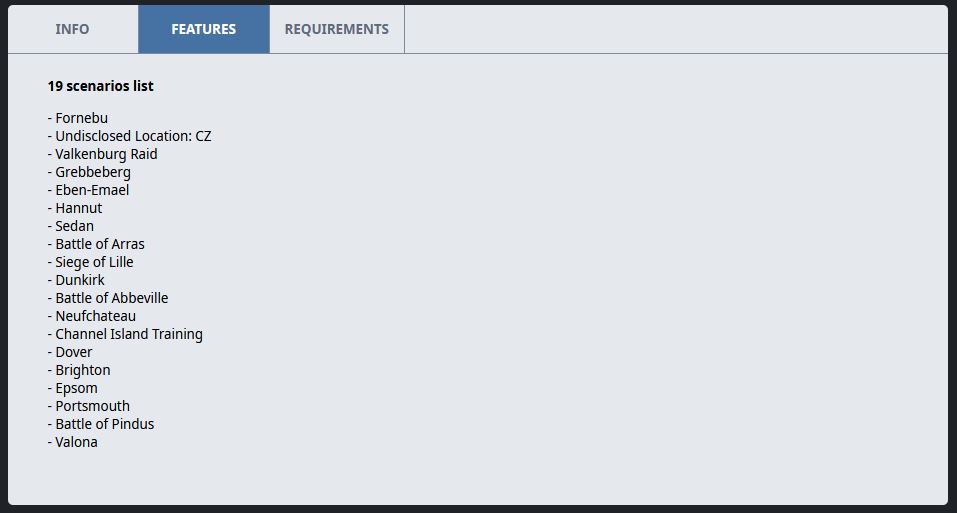Click on Neufchateau entry
Screen dimensions: 957x513
(92, 316)
